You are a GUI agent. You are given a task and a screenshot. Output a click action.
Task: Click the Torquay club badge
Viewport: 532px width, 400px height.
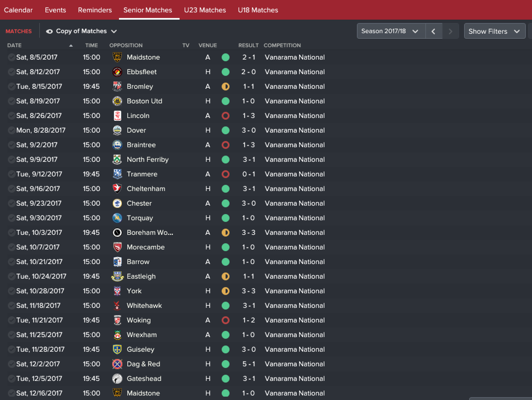117,218
